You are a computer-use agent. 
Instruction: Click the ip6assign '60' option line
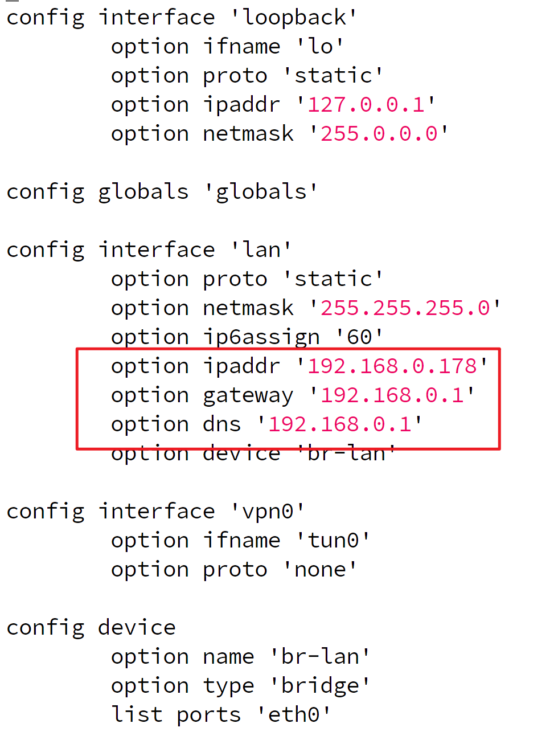tap(247, 337)
